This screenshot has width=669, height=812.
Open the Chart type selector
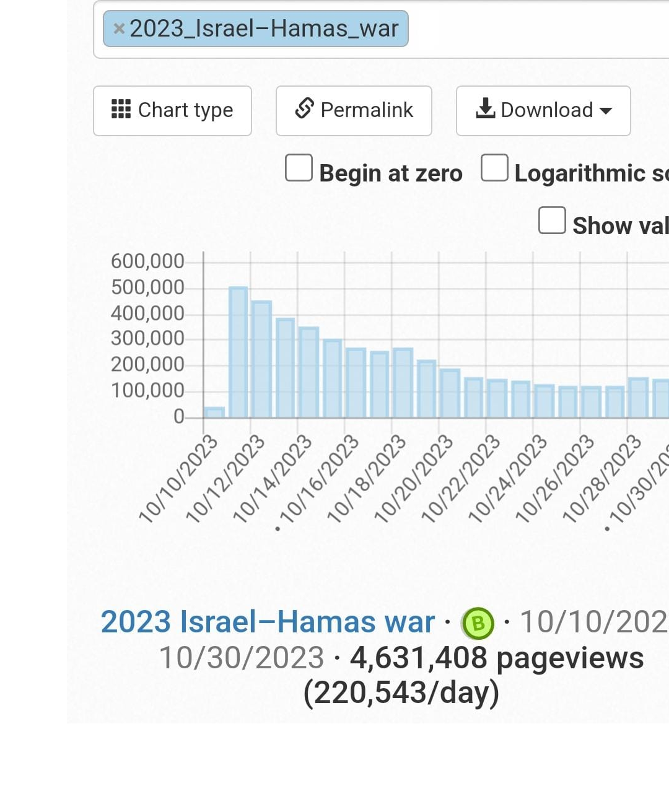(x=172, y=110)
